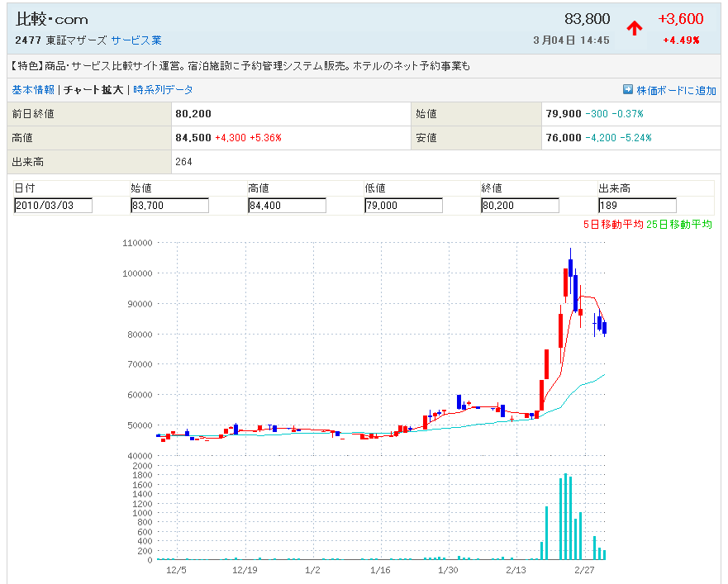Click the 比較.com company name heading
Viewport: 728px width, 584px height.
tap(52, 19)
